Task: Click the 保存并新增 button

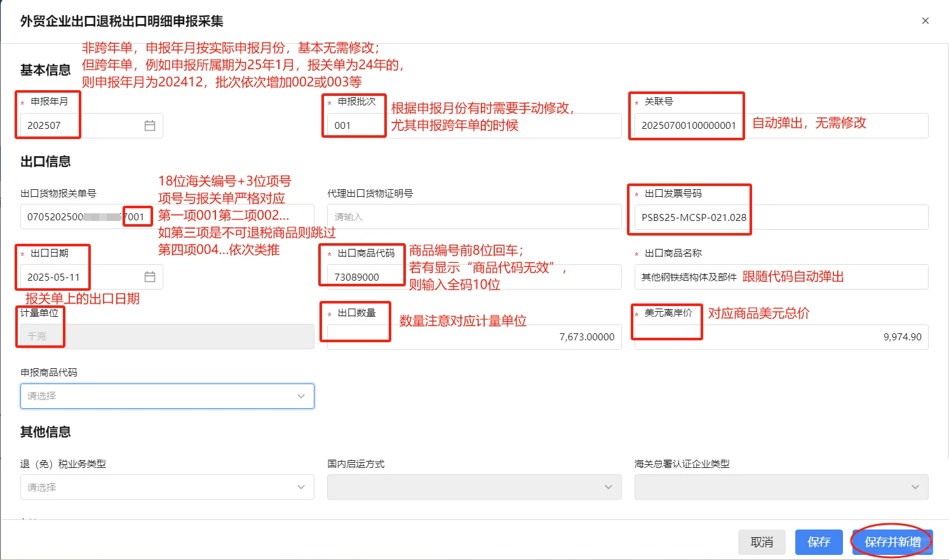Action: coord(891,542)
